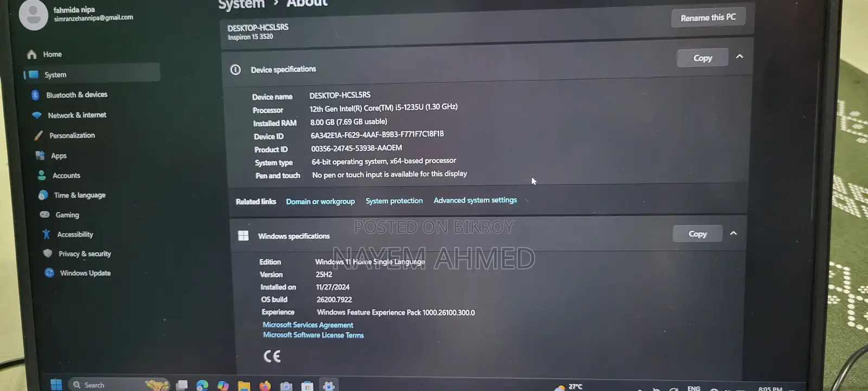Select the device name DESKTOP-HCSL5RS in specifications
Screen dimensions: 868x391
(340, 95)
